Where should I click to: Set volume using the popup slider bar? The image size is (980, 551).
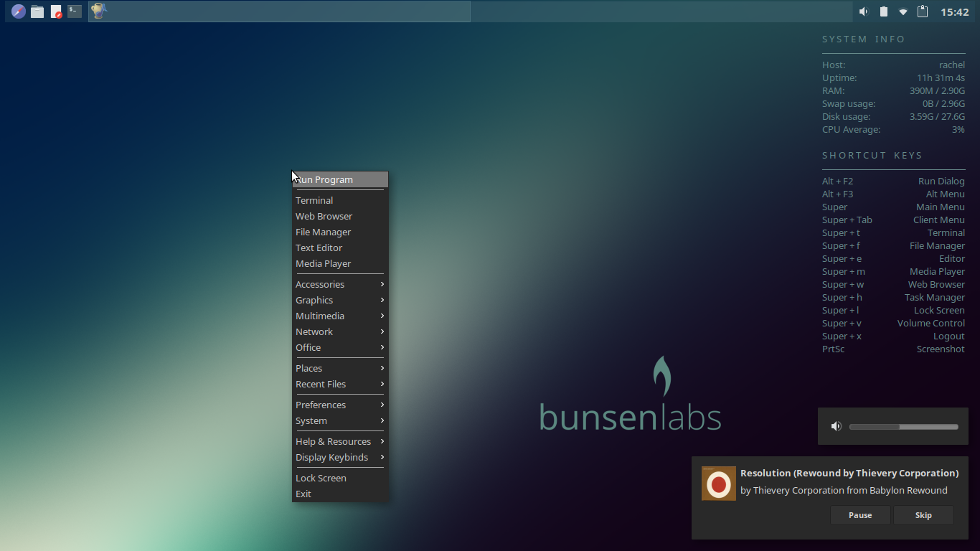904,426
